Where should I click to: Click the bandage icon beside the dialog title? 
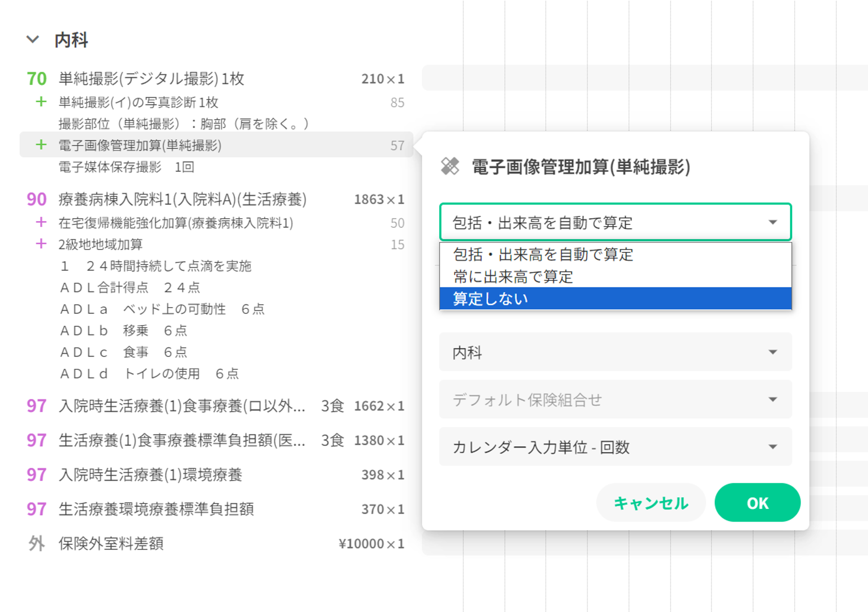pyautogui.click(x=450, y=166)
